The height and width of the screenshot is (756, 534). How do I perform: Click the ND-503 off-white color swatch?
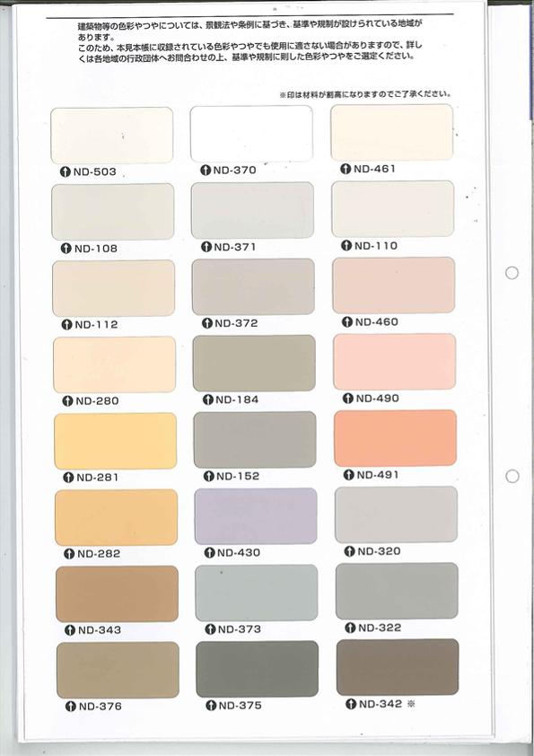pos(112,136)
